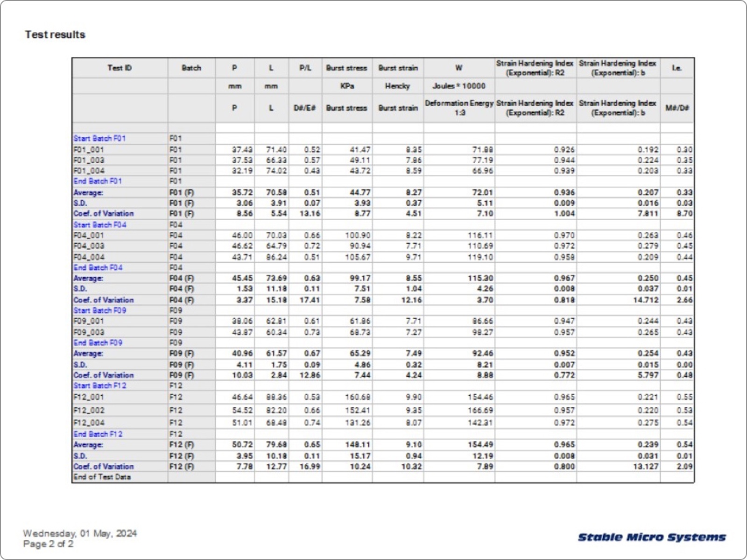Select row 'F04_001' test ID
The image size is (747, 560).
[89, 236]
